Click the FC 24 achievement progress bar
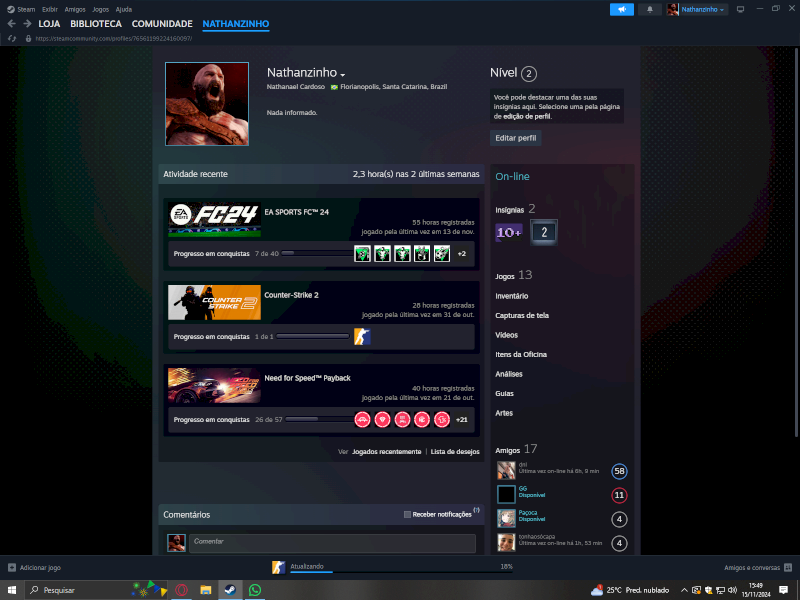The height and width of the screenshot is (600, 800). click(x=317, y=253)
